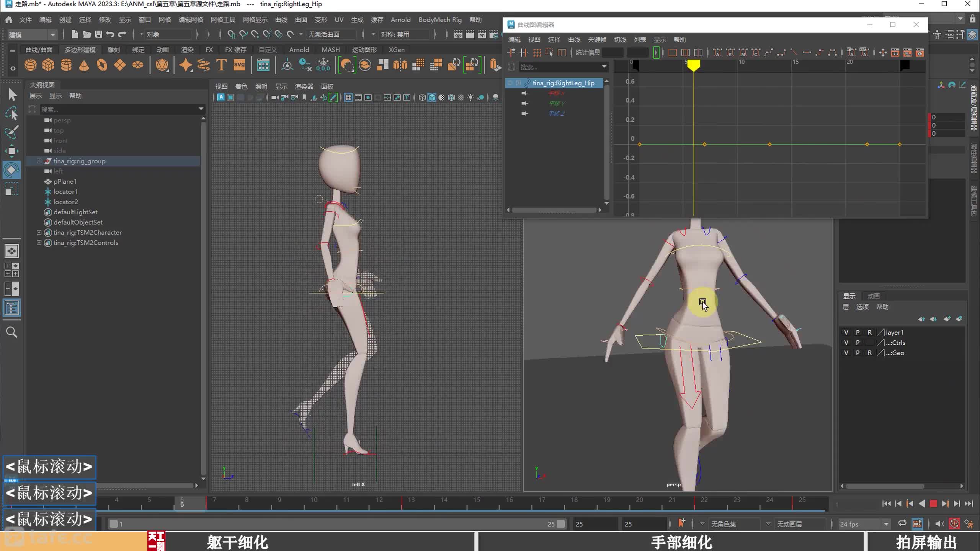Toggle playback P of Geo layer
The image size is (980, 551).
pos(858,353)
